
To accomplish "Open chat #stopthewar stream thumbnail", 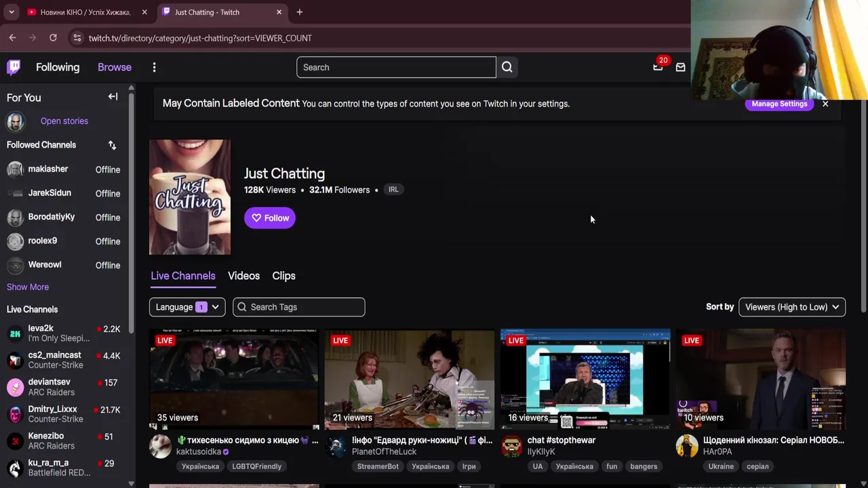I will pyautogui.click(x=585, y=380).
